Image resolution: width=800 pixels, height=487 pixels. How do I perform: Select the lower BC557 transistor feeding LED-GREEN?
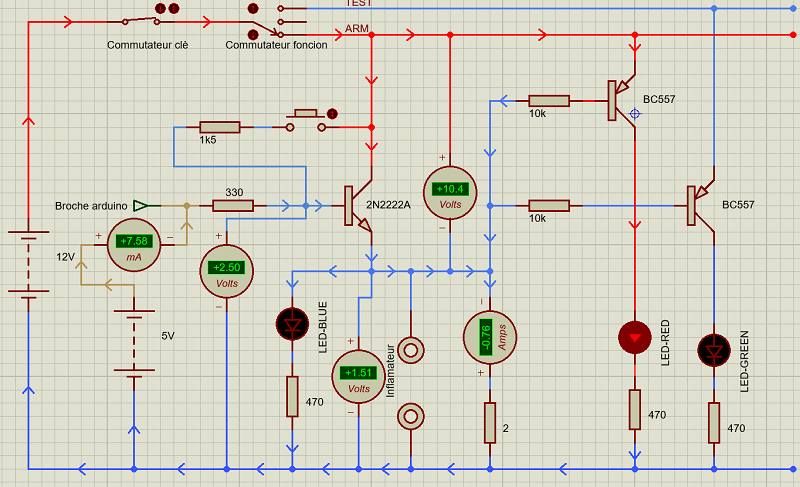tap(701, 206)
